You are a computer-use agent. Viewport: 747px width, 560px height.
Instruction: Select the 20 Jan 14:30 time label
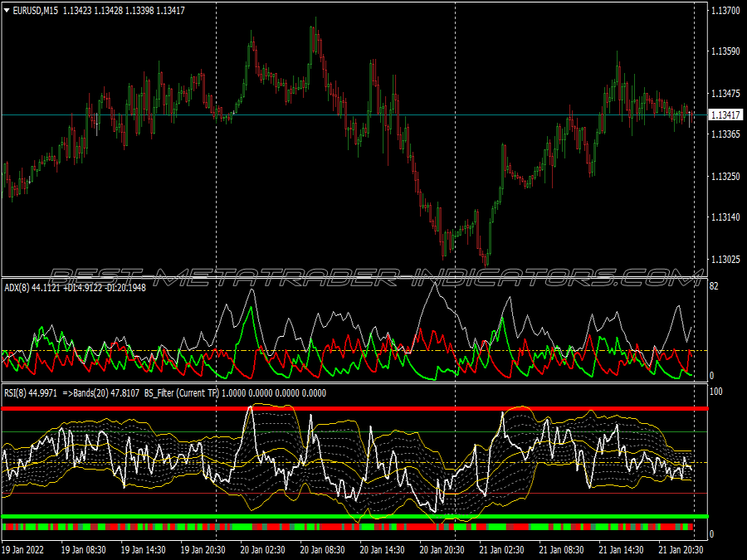(382, 549)
